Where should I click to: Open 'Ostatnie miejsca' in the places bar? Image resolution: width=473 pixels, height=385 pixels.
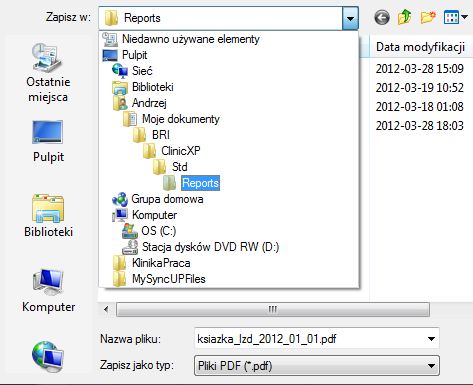pyautogui.click(x=48, y=73)
